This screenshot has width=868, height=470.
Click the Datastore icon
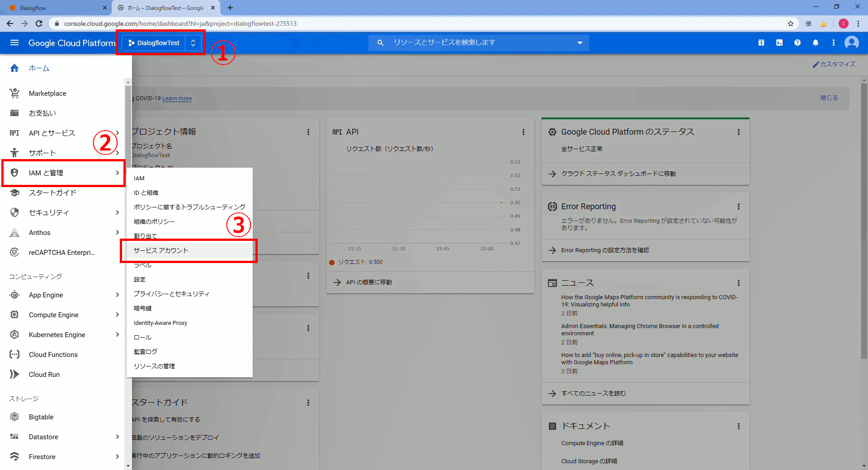[x=14, y=437]
